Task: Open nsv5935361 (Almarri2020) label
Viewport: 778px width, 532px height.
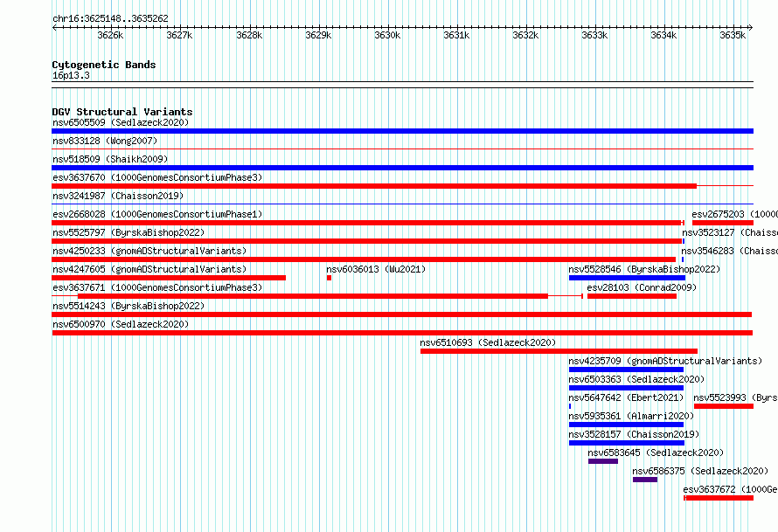Action: click(631, 416)
